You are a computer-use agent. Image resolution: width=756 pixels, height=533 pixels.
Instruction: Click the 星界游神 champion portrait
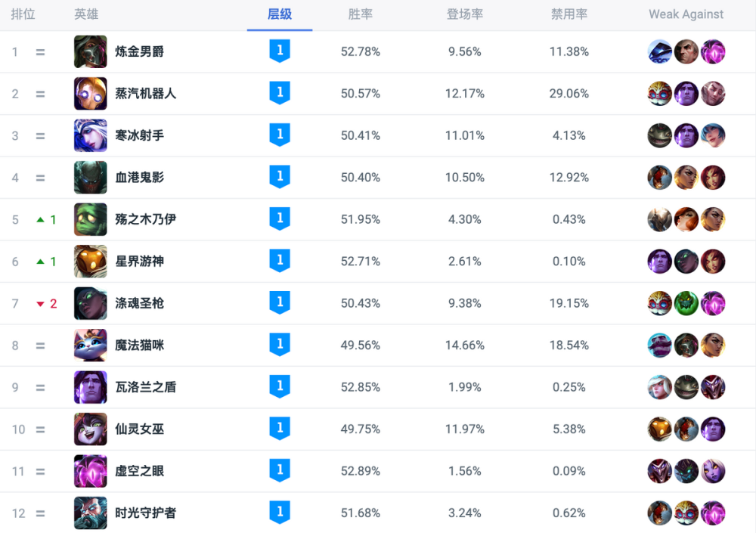click(x=91, y=262)
